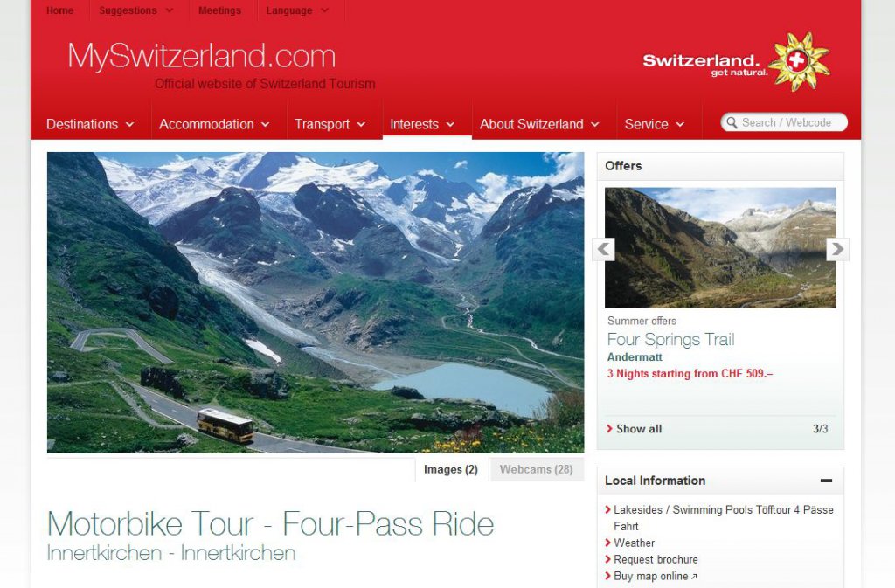The image size is (895, 588).
Task: Collapse Local Information with minus icon
Action: (x=826, y=481)
